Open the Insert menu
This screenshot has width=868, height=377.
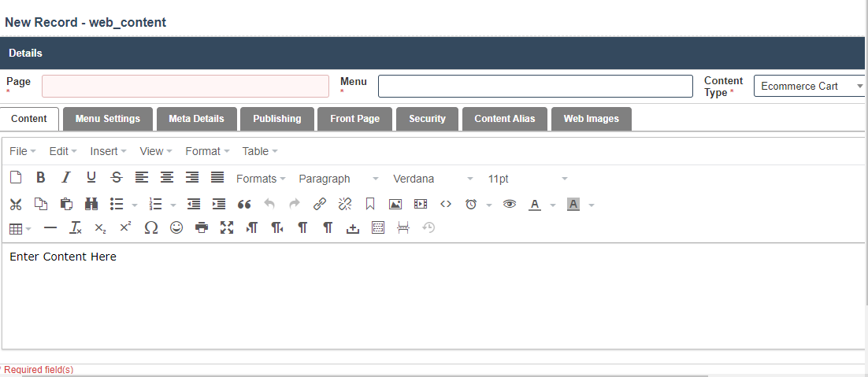click(108, 151)
